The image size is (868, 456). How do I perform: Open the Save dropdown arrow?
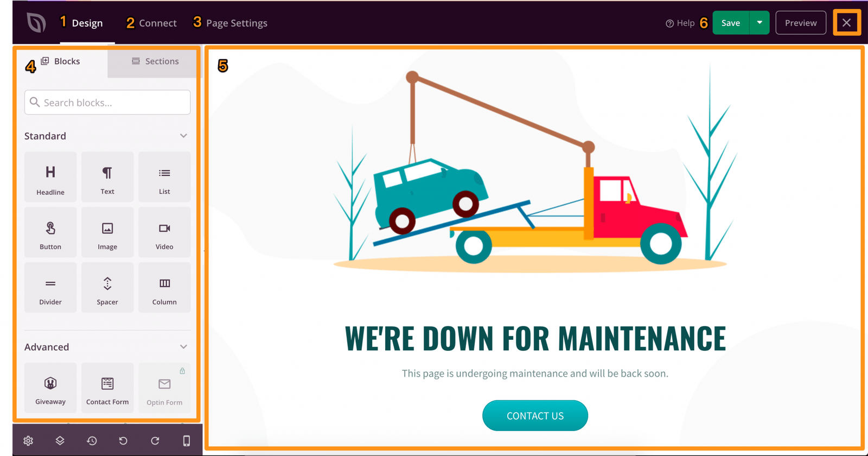[759, 23]
